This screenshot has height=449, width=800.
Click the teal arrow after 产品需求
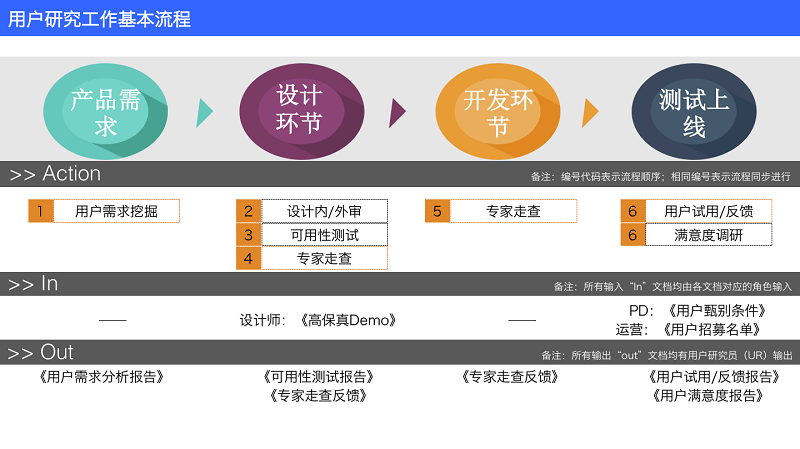[205, 112]
